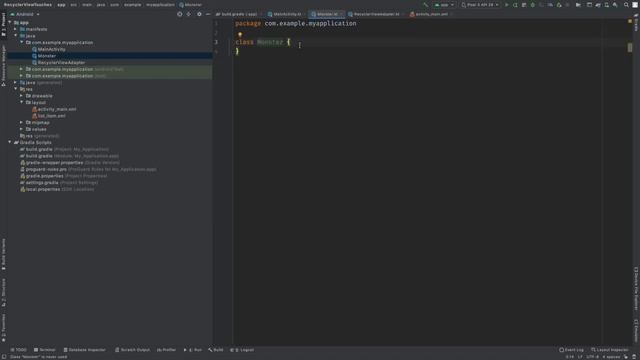
Task: Open proguard-rules.pro file
Action: point(88,169)
